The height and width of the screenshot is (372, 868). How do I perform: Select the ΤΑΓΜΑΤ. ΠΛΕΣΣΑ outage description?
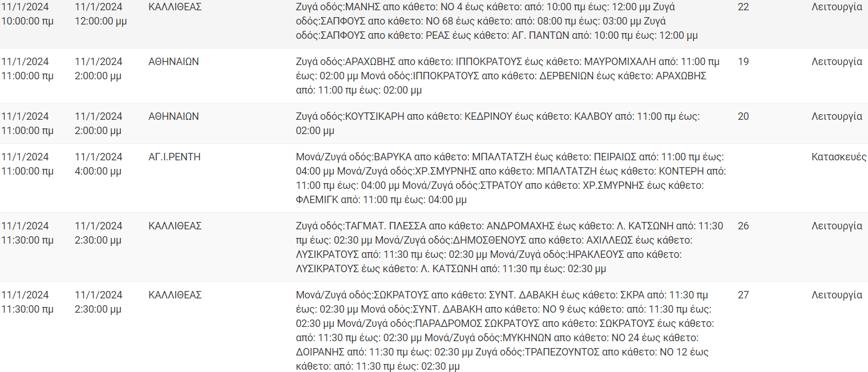[509, 247]
